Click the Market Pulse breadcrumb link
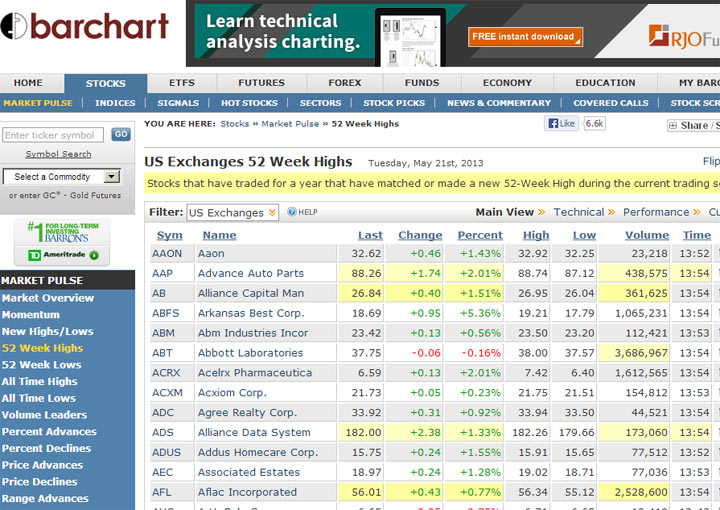Viewport: 720px width, 510px height. [290, 124]
